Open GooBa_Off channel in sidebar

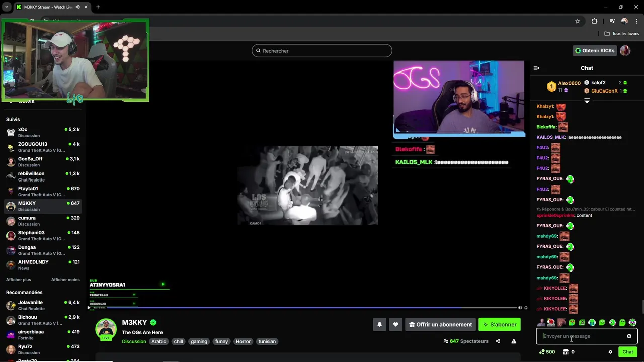43,162
